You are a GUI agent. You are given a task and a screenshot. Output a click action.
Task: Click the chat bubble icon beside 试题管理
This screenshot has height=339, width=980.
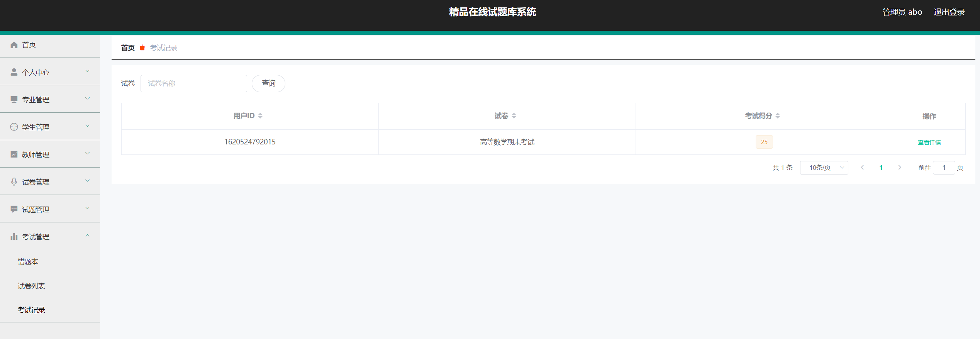coord(14,209)
